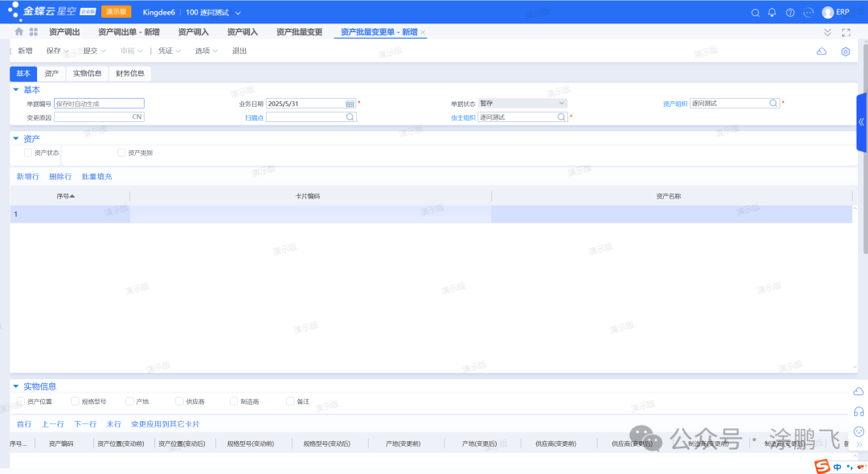Open the headset support icon on right sidebar
Viewport: 868px width, 474px height.
[858, 411]
